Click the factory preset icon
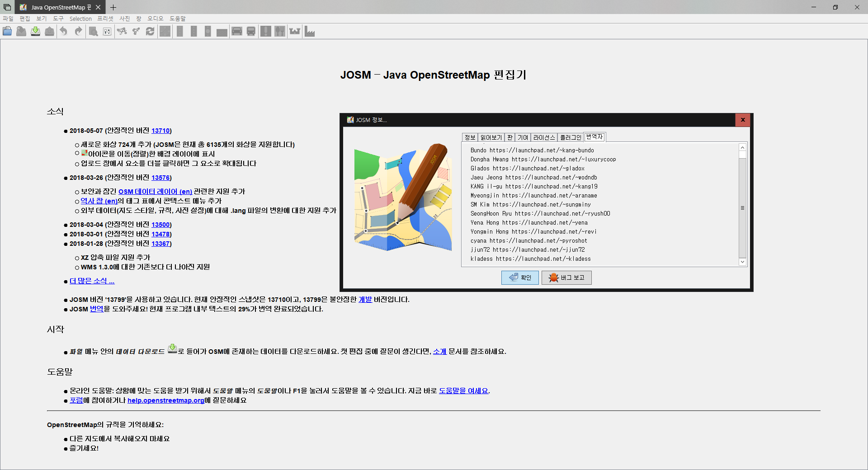 [310, 31]
